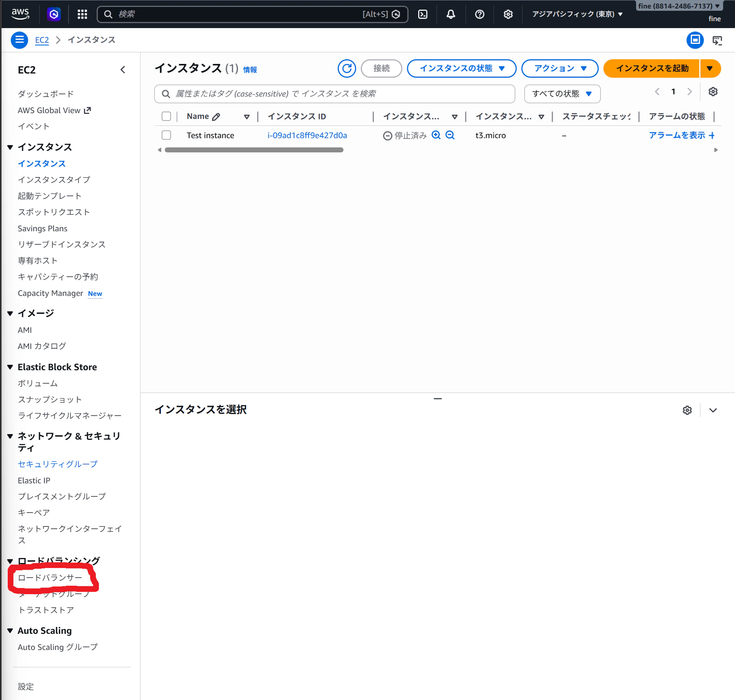Open スナップショット in sidebar
Screen dimensions: 735x700
pos(50,399)
